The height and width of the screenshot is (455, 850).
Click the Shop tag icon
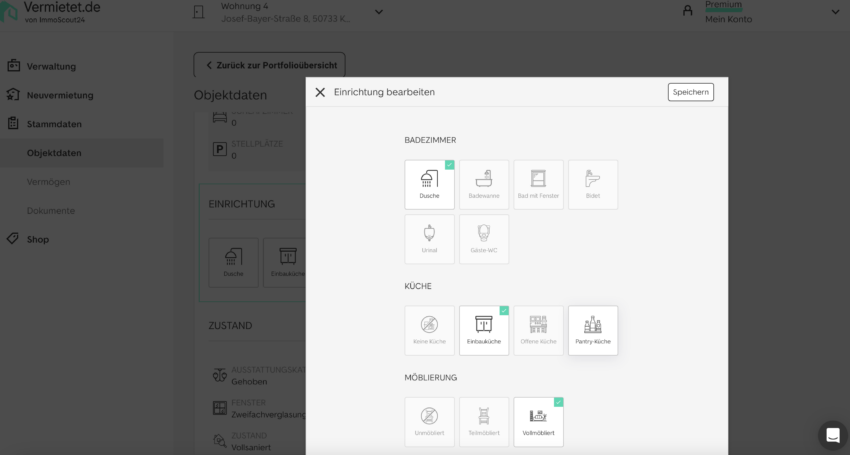pyautogui.click(x=12, y=238)
